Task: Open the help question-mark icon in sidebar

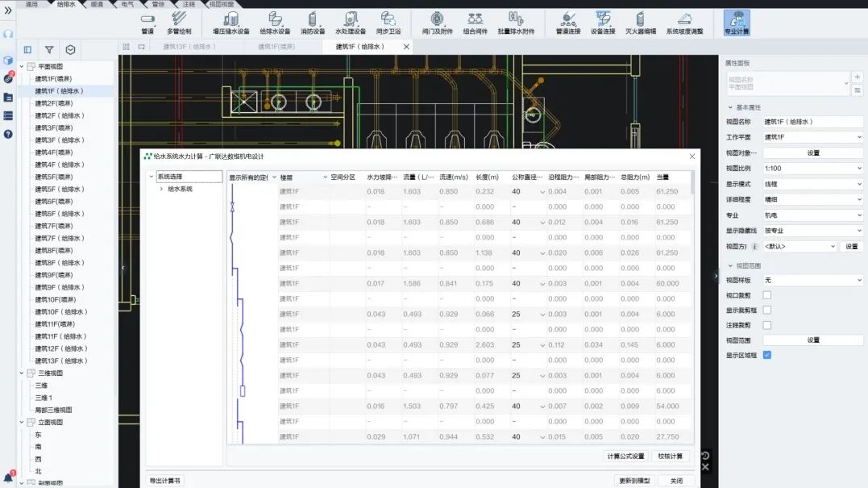Action: click(x=8, y=134)
